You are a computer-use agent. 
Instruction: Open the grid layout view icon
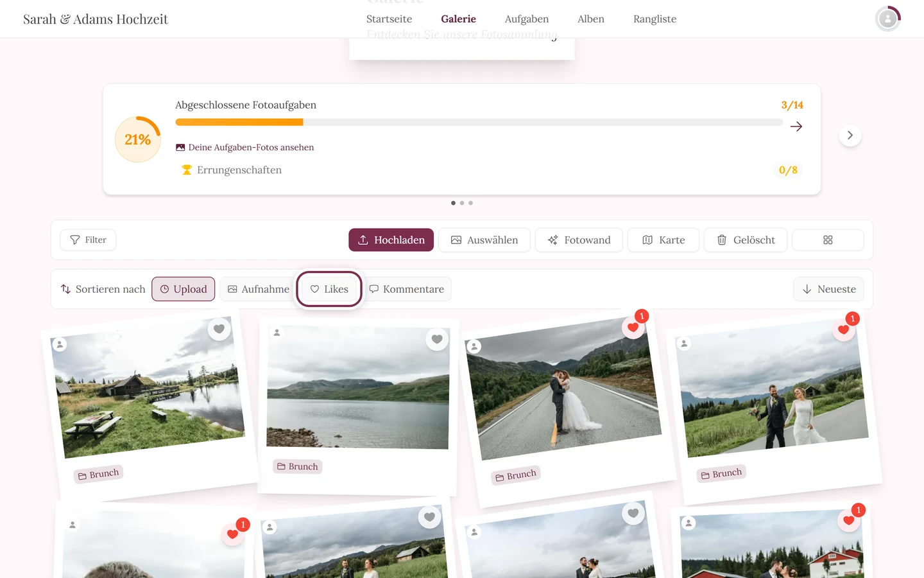828,240
